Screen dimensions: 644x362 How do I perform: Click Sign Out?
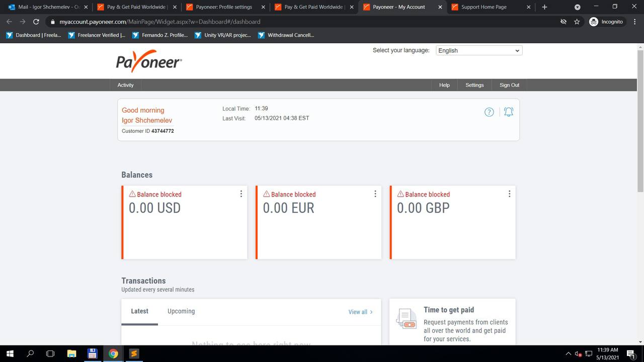coord(509,85)
